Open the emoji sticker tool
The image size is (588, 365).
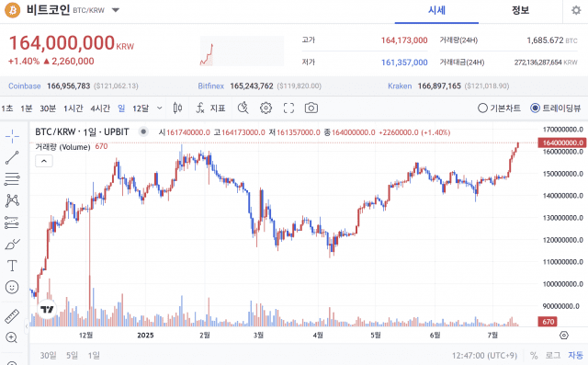coord(12,288)
